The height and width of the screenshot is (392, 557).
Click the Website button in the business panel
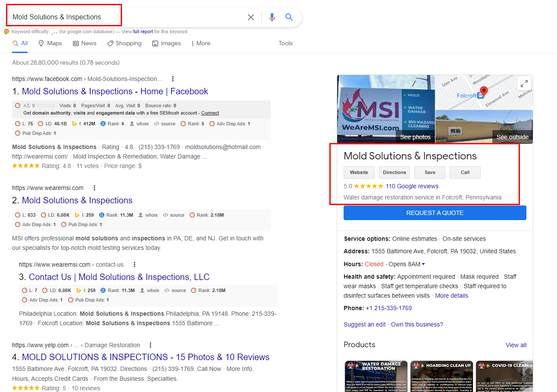(359, 172)
